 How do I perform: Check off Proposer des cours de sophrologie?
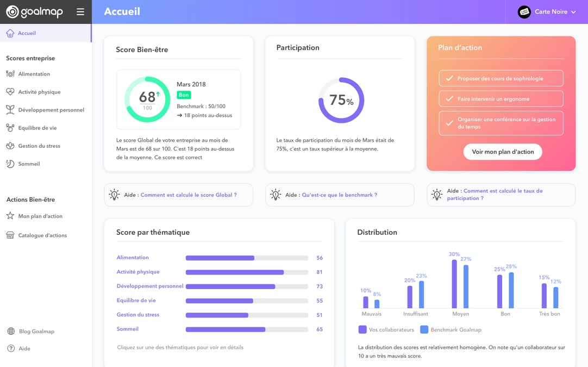point(449,78)
